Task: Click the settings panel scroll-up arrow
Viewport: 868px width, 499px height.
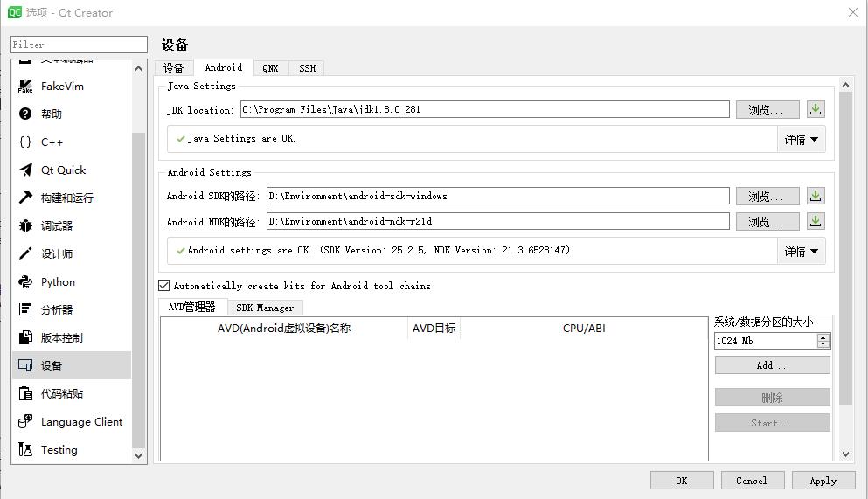Action: [845, 85]
